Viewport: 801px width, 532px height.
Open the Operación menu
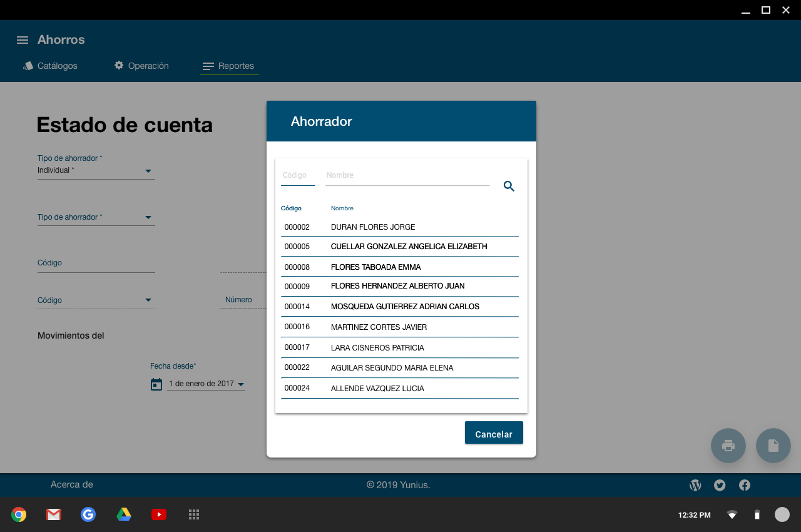coord(141,66)
